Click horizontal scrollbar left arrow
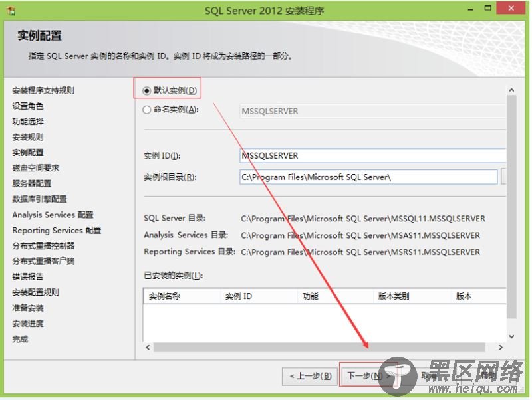Viewport: 532px width, 400px height. click(148, 347)
